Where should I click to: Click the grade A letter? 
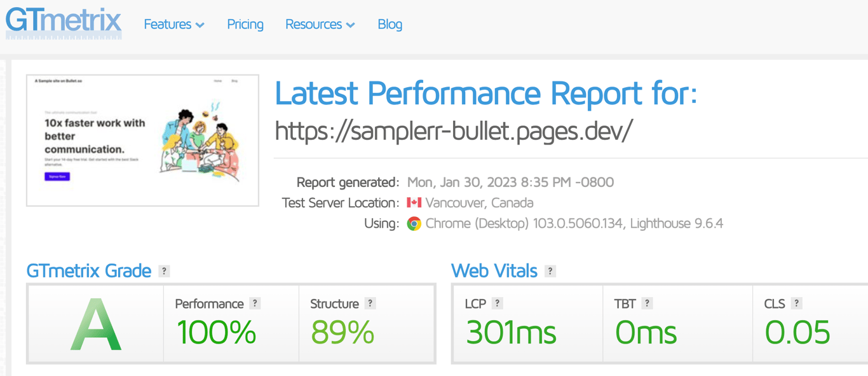(95, 325)
